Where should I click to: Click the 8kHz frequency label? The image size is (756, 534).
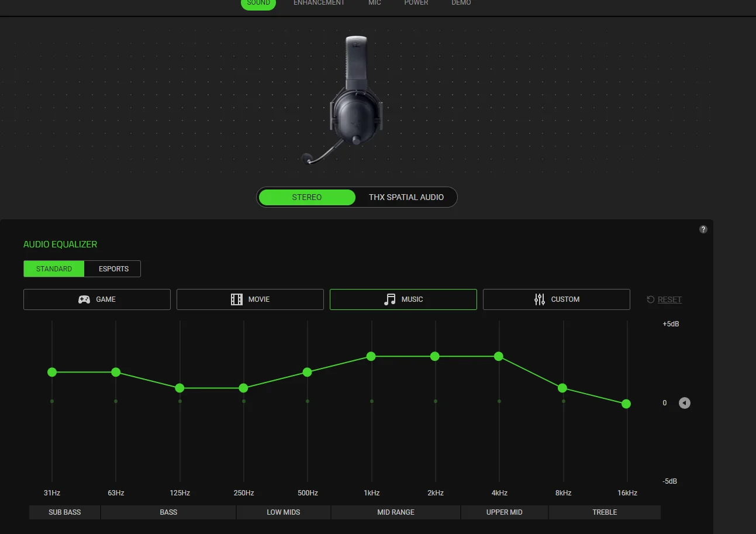pyautogui.click(x=563, y=493)
